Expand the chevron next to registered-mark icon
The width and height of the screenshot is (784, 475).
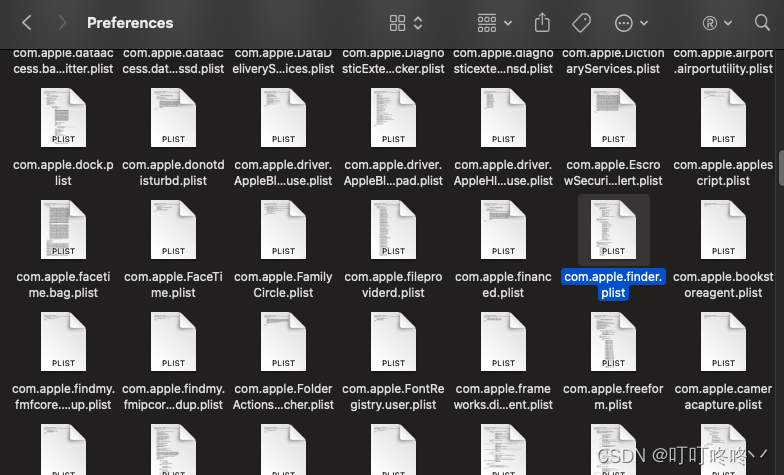(x=728, y=23)
